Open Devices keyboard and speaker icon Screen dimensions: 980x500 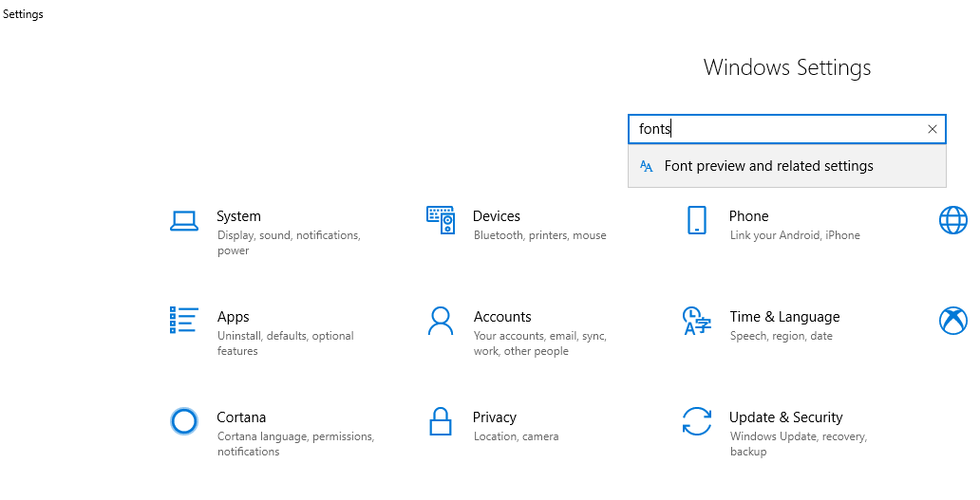point(441,220)
